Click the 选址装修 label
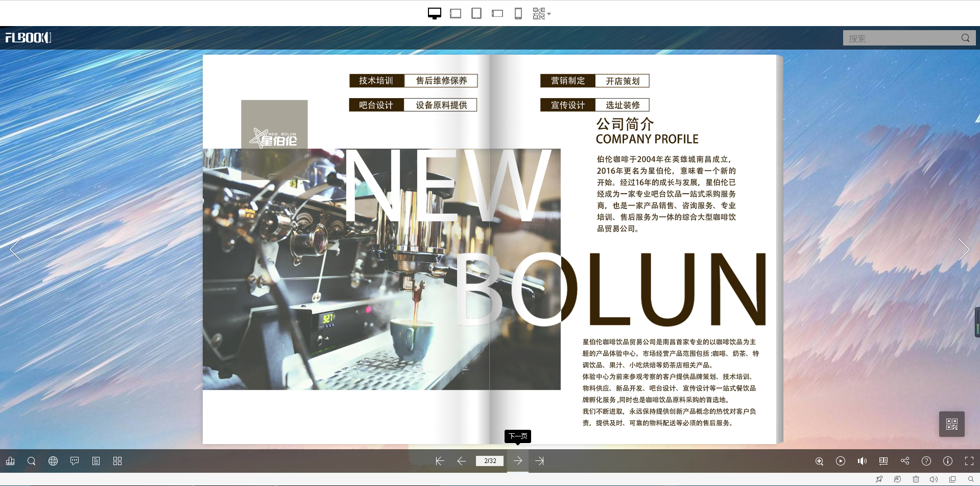The height and width of the screenshot is (486, 980). [x=623, y=105]
